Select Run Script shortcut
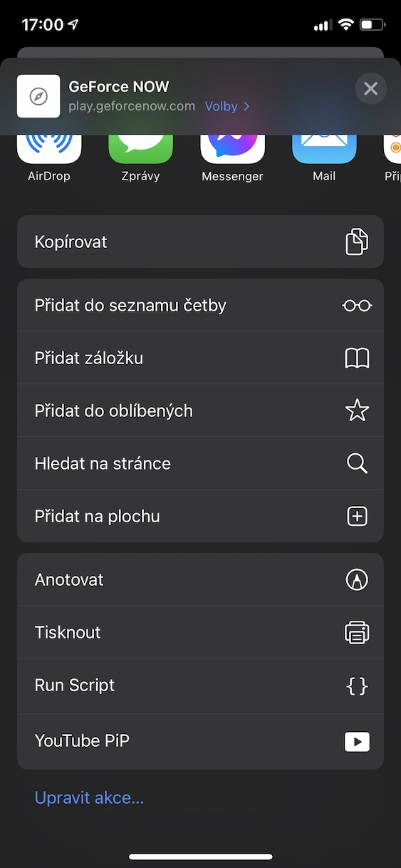401x868 pixels. [x=200, y=685]
